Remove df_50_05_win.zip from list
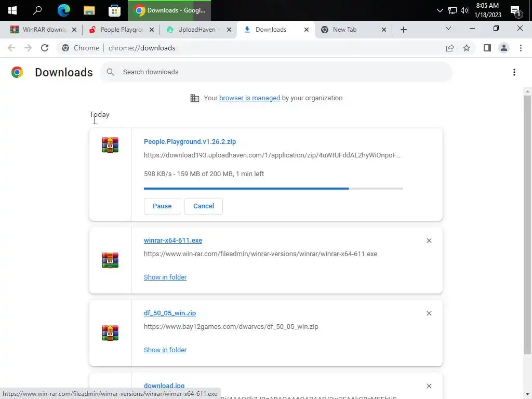 click(x=429, y=313)
